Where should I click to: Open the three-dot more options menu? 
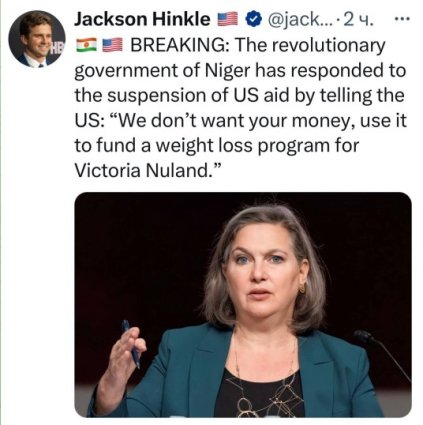[x=401, y=20]
